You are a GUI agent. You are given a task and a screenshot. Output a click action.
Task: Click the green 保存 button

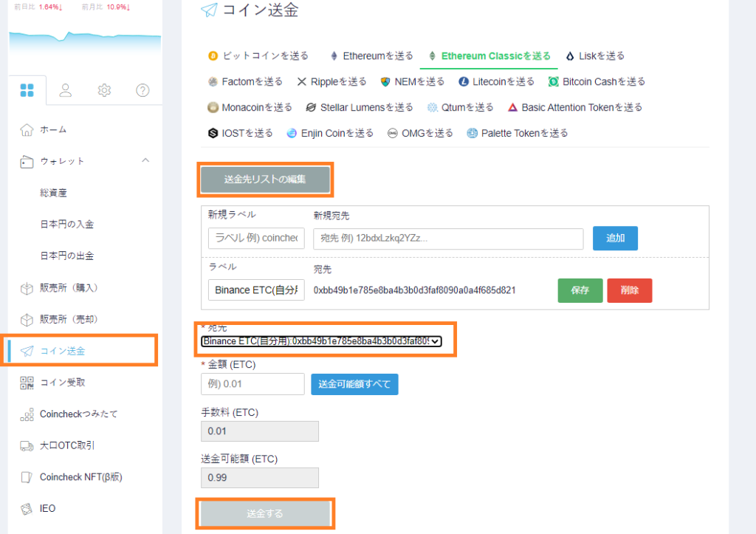580,290
